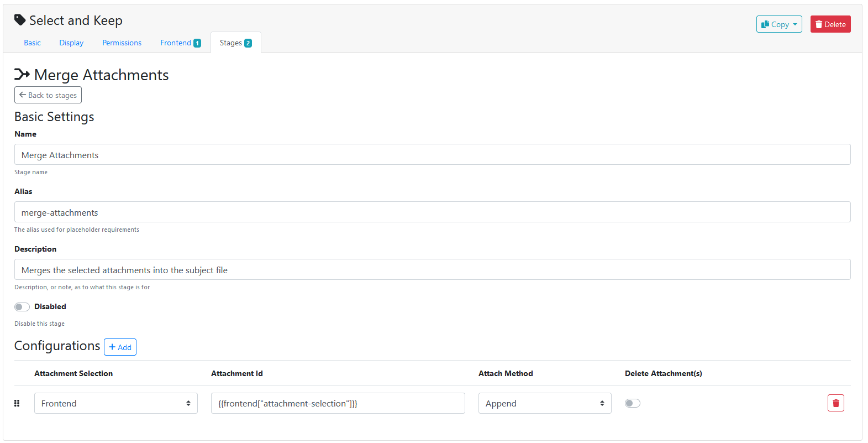The image size is (868, 443).
Task: Click the back arrow icon in Back to stages
Action: (23, 95)
